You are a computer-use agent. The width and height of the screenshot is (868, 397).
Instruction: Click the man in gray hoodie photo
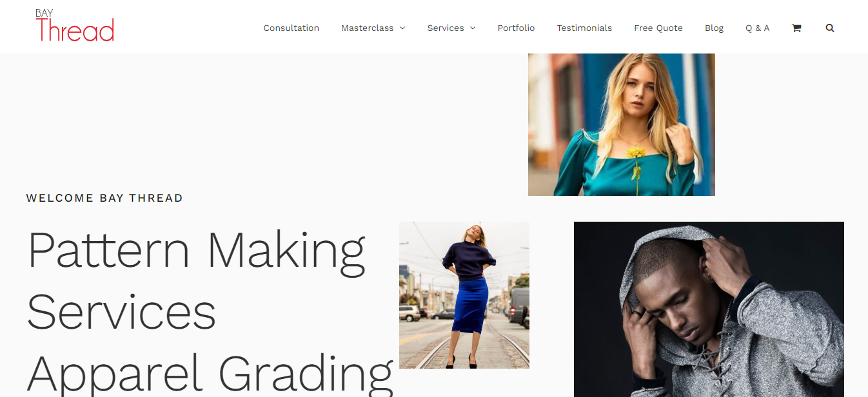709,309
